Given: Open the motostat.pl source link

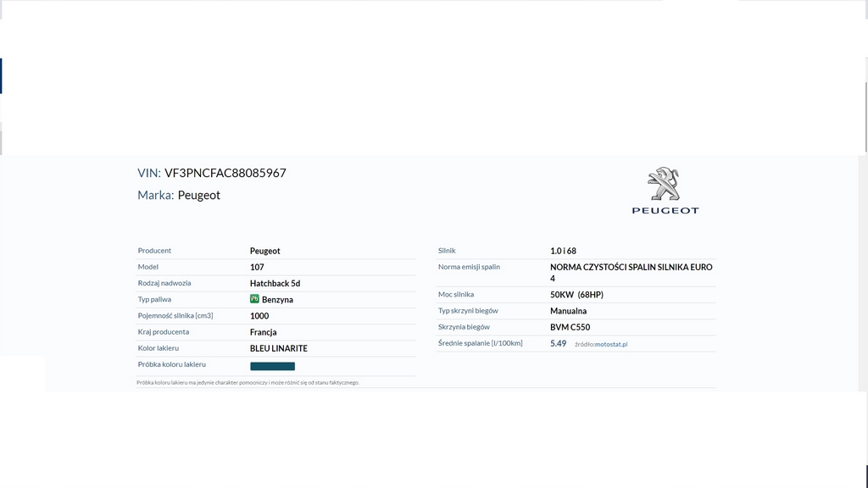Looking at the screenshot, I should click(611, 344).
